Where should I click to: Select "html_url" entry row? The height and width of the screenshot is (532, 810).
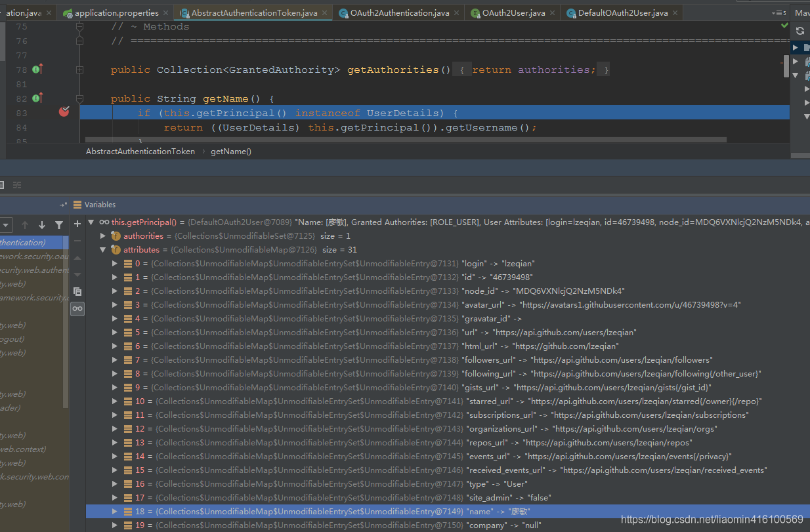448,346
